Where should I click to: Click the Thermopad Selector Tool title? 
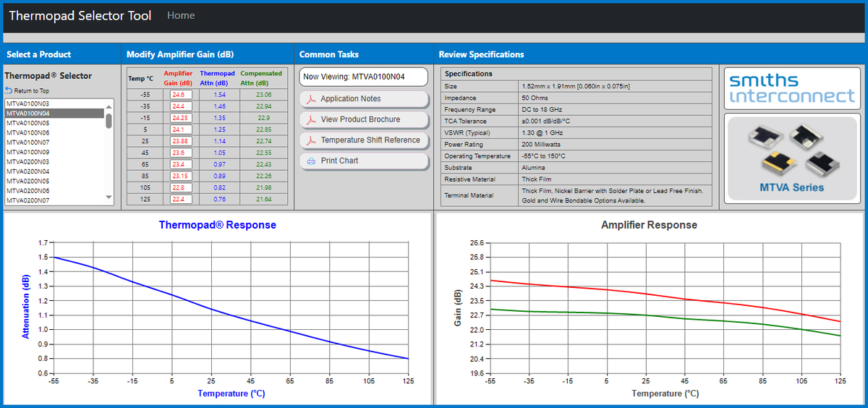pos(80,15)
